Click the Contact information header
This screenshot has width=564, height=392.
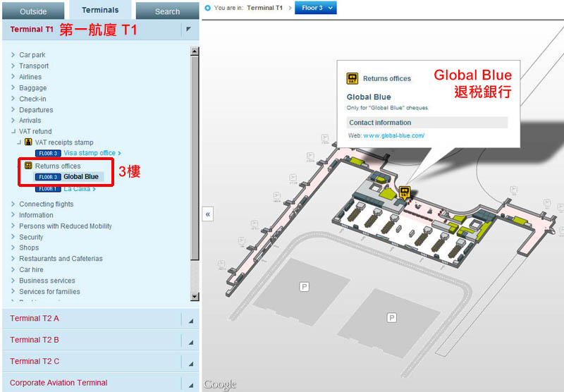[427, 122]
